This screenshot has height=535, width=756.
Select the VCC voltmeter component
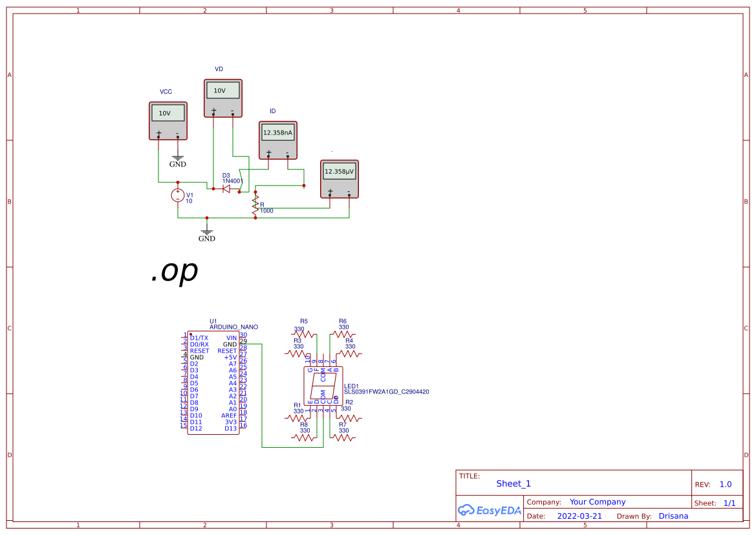point(167,121)
